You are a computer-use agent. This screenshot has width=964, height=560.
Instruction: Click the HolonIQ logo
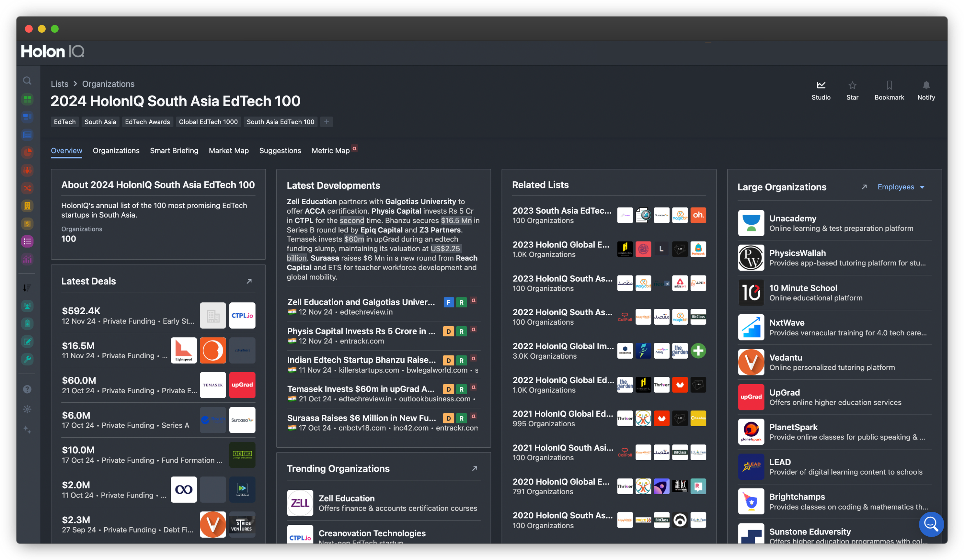click(x=52, y=51)
